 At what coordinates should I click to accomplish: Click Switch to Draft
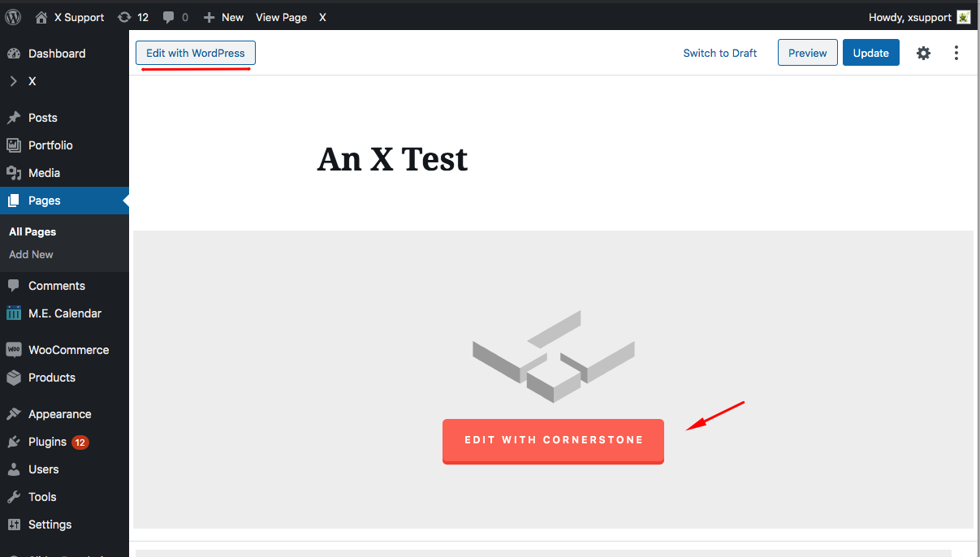point(720,53)
